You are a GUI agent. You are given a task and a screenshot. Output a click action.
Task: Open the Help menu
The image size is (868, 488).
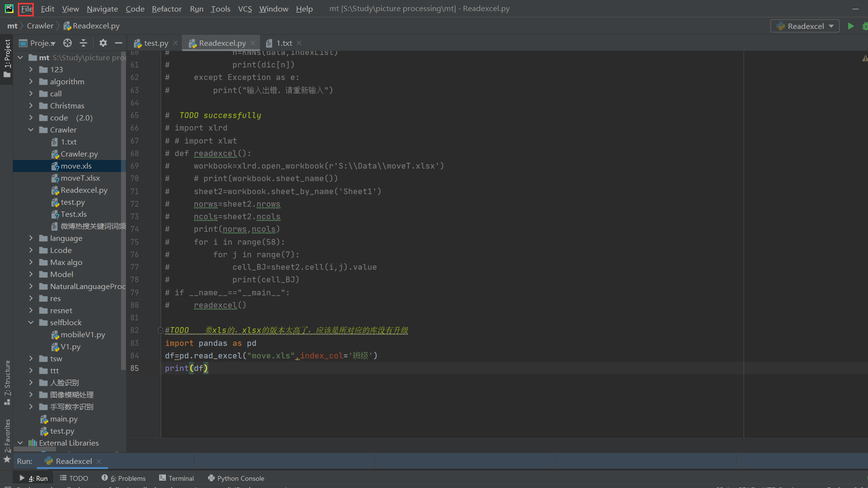point(304,9)
